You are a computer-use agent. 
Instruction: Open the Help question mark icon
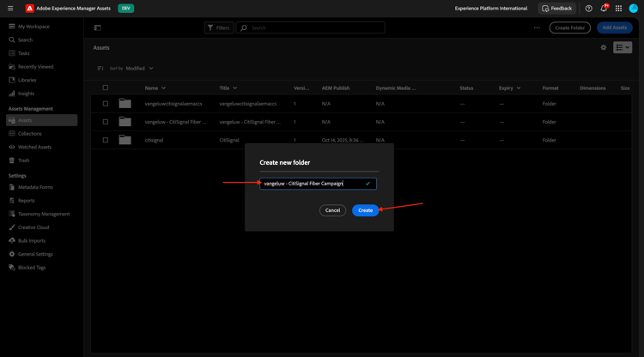click(x=588, y=9)
